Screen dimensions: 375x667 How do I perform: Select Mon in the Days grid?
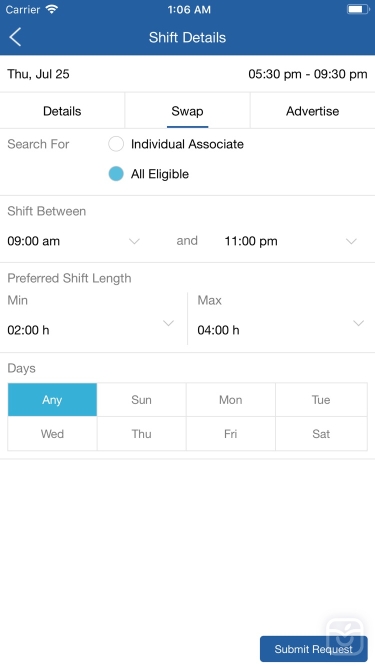(x=231, y=399)
